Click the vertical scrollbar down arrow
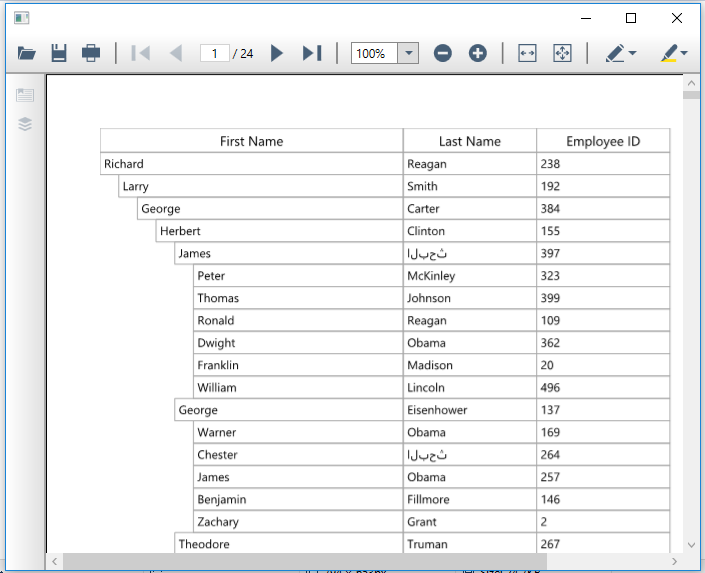This screenshot has width=705, height=573. [691, 545]
